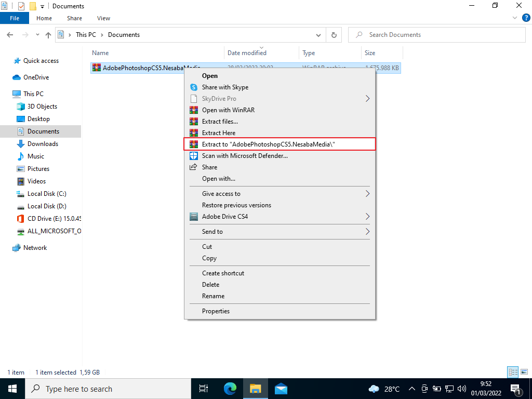Select Cut in context menu
532x399 pixels.
(x=280, y=247)
